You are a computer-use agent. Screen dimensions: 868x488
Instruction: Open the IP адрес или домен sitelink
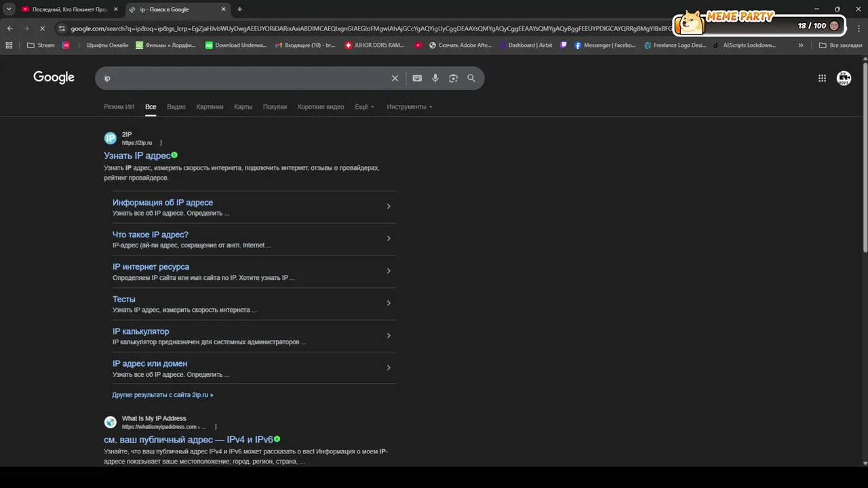tap(150, 363)
